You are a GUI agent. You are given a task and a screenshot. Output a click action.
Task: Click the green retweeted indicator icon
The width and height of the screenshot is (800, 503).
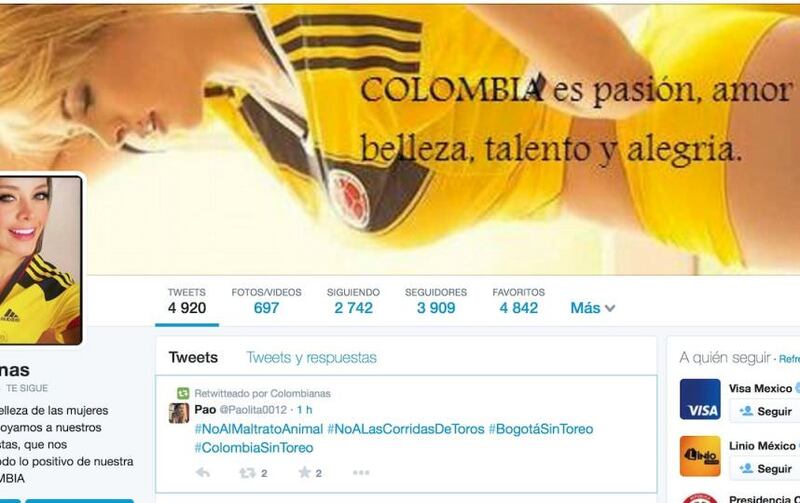pyautogui.click(x=183, y=393)
